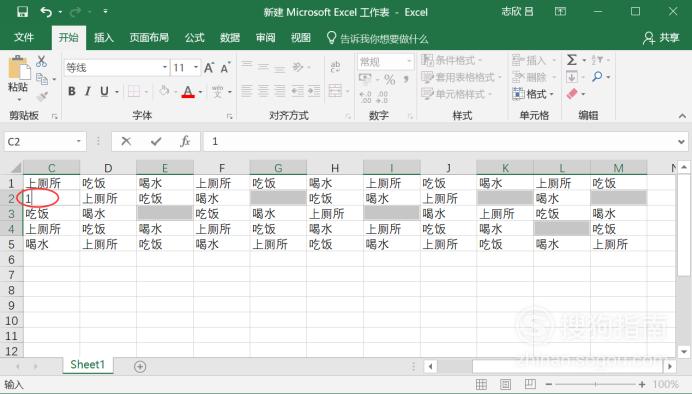Click the Page Layout view icon in status bar

[506, 384]
